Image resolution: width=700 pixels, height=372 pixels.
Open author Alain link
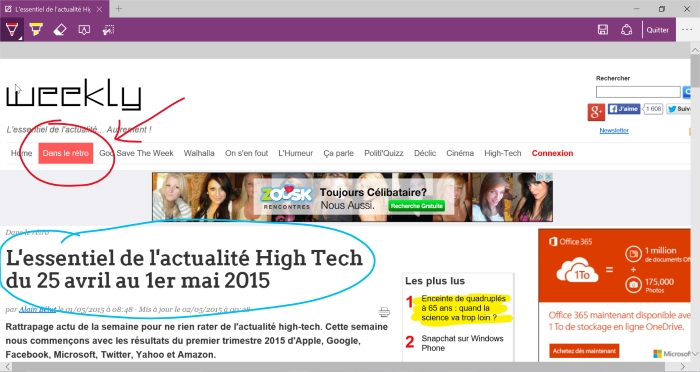coord(37,309)
